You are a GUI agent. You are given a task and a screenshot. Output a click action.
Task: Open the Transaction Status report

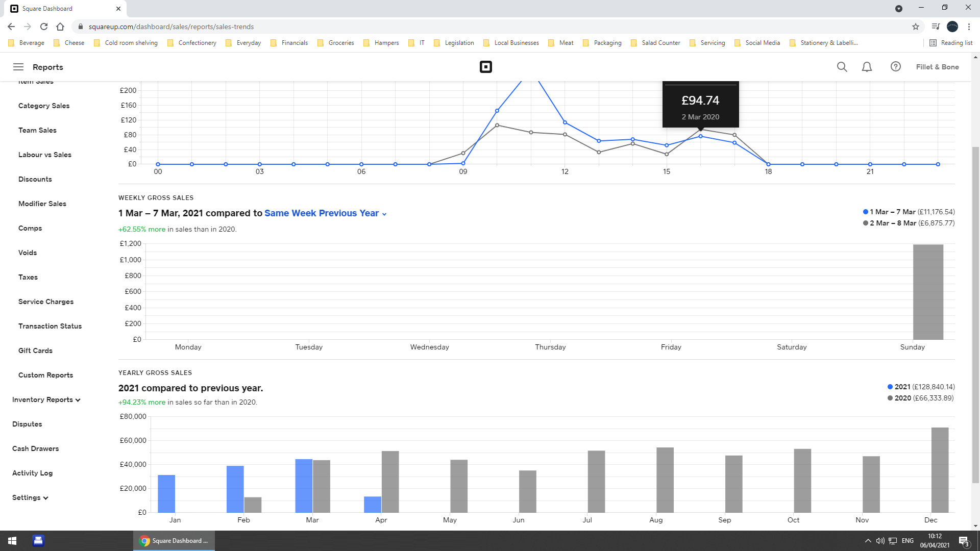50,326
